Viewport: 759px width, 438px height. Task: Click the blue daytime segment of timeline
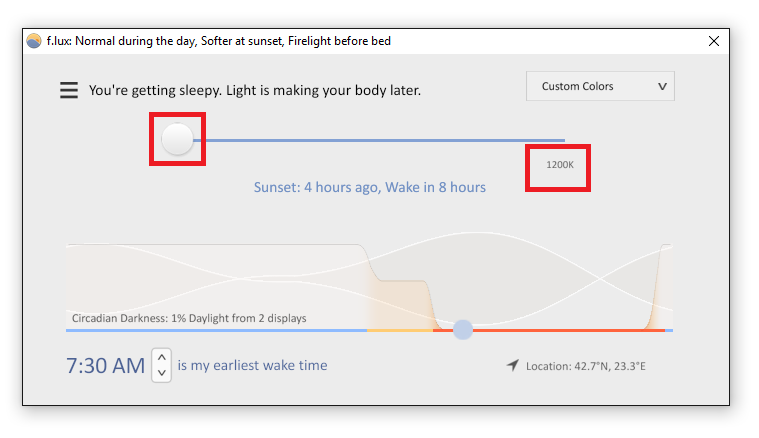click(216, 330)
